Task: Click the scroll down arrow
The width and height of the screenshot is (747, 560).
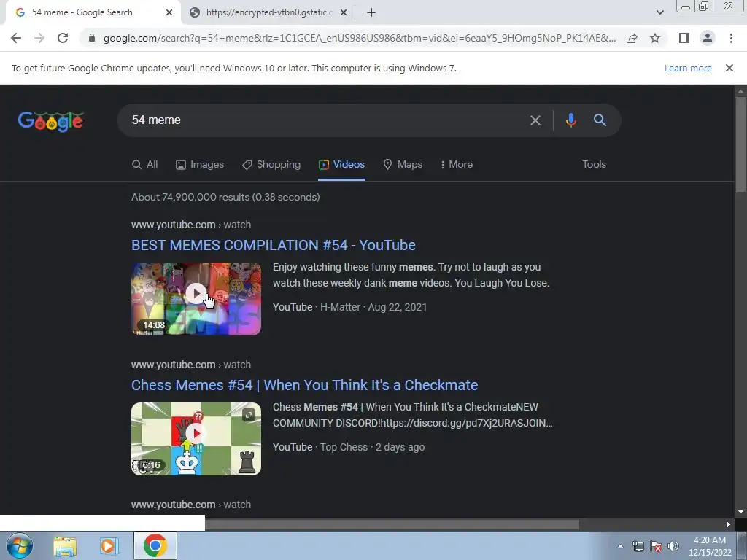Action: click(x=740, y=512)
